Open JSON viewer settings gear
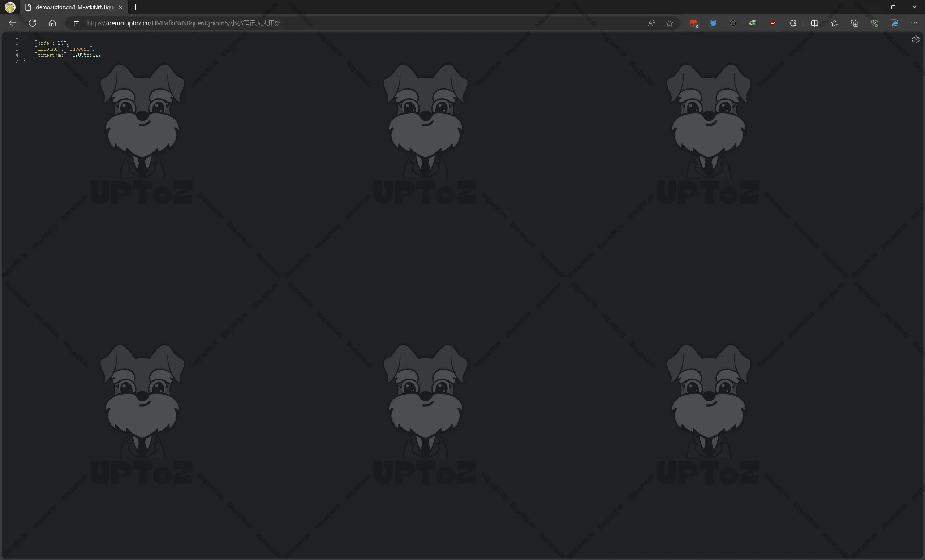This screenshot has width=925, height=560. pos(916,39)
